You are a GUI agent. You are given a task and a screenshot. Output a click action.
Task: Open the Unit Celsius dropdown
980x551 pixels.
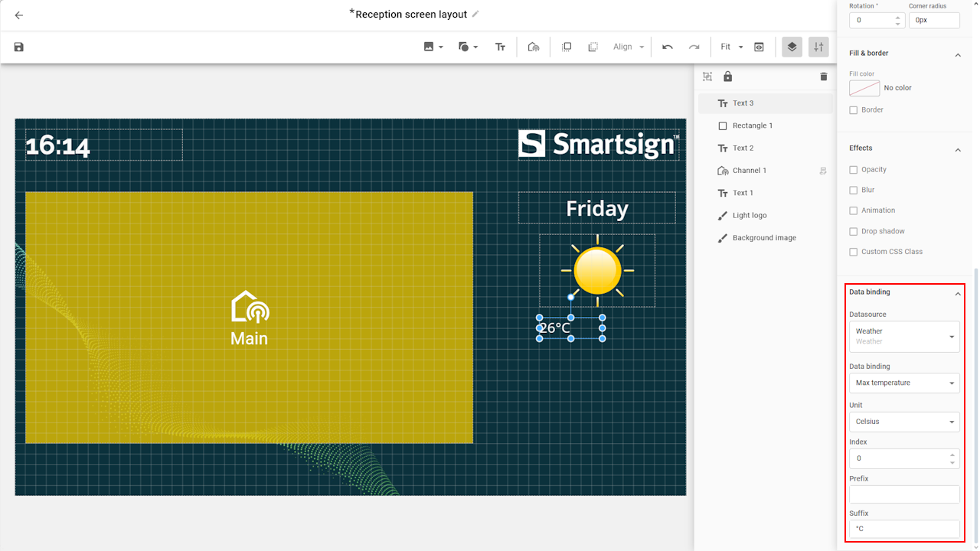coord(904,422)
